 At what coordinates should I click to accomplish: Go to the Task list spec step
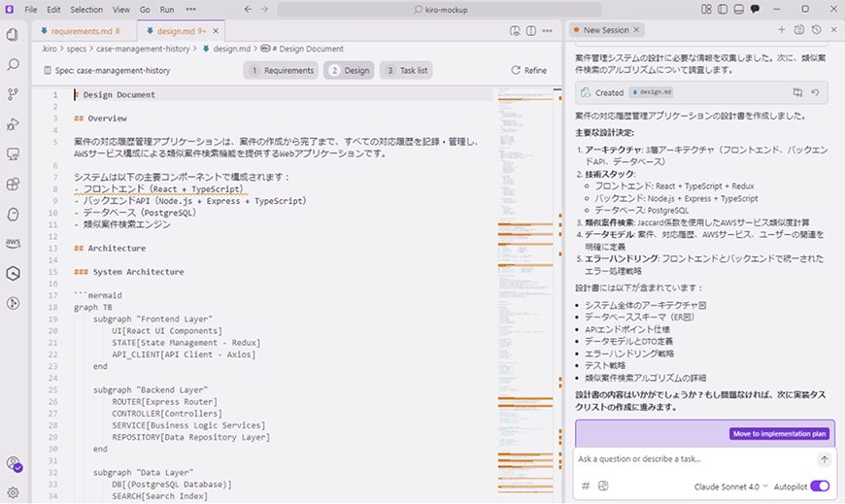[406, 70]
